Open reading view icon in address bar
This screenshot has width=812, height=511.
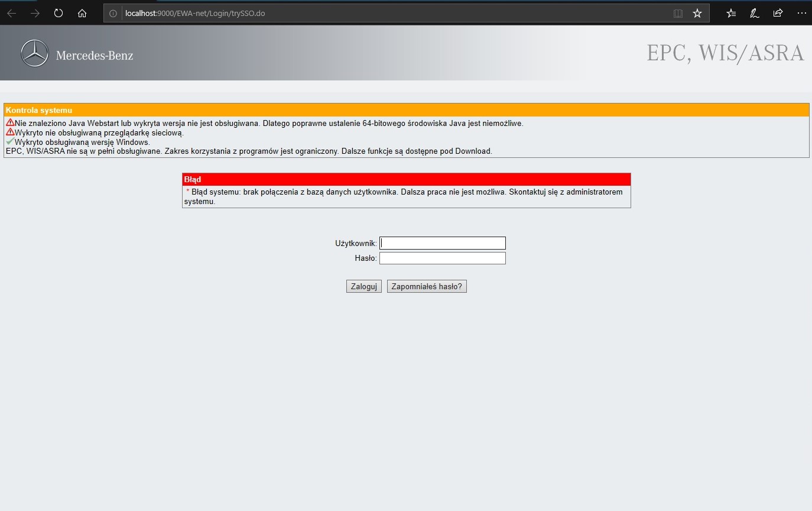[678, 13]
